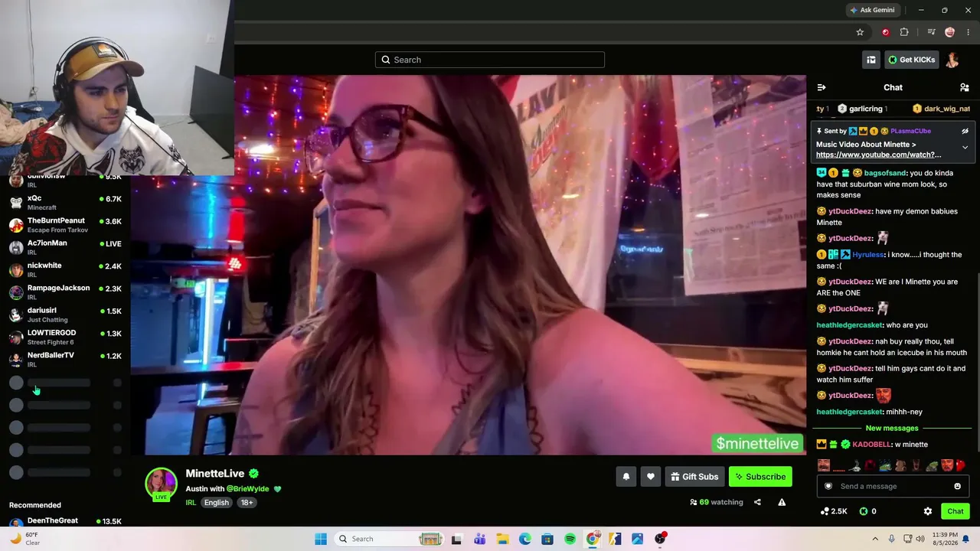Open the Windows Start menu
This screenshot has width=980, height=551.
coord(321,539)
